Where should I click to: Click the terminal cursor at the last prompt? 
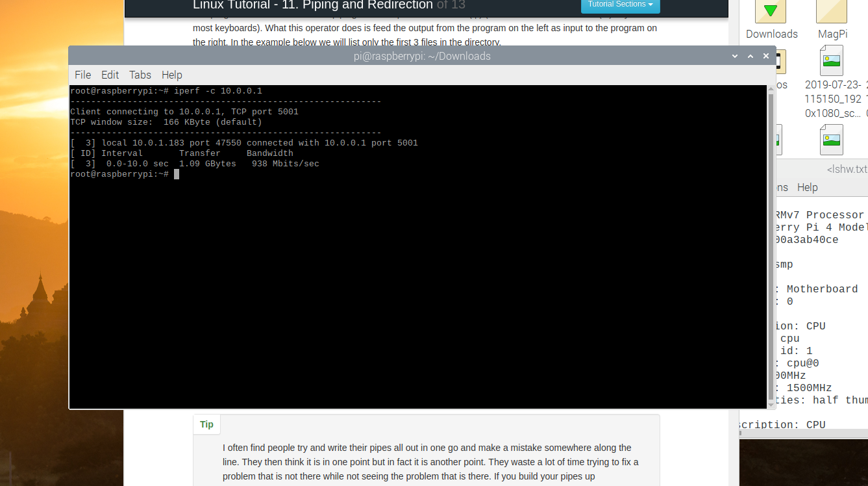tap(177, 174)
